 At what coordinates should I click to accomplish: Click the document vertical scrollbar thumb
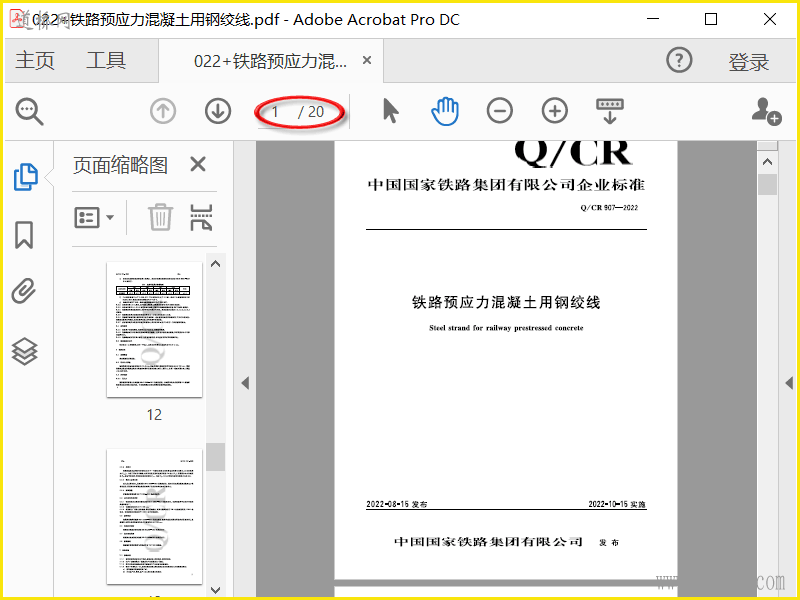pyautogui.click(x=767, y=184)
